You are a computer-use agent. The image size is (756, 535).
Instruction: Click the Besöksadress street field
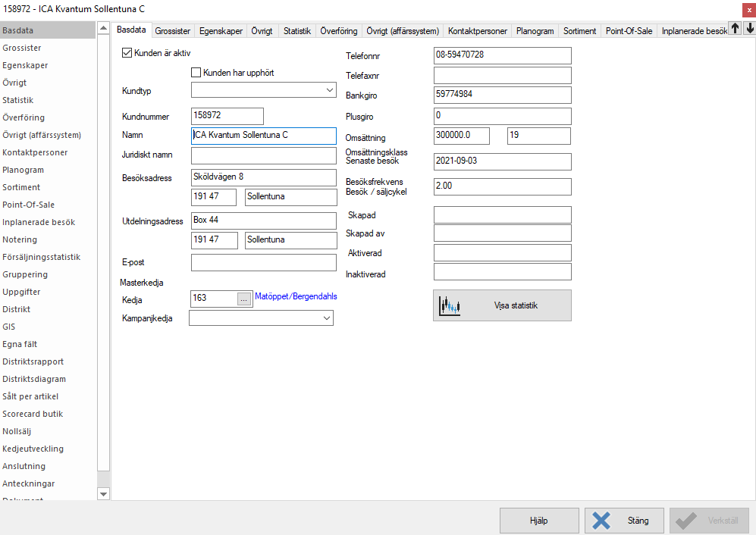264,177
